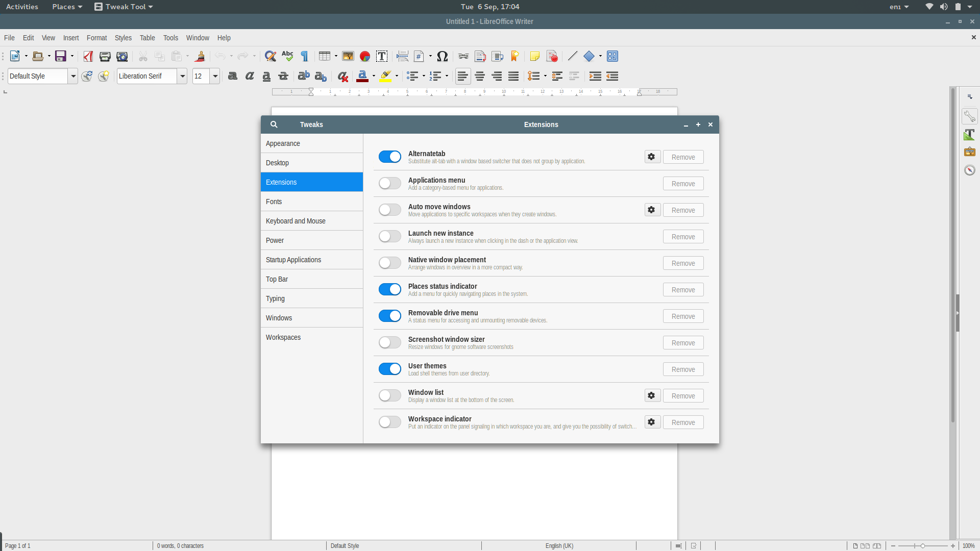Click the highlighting color swatch
This screenshot has height=551, width=980.
coord(386,76)
